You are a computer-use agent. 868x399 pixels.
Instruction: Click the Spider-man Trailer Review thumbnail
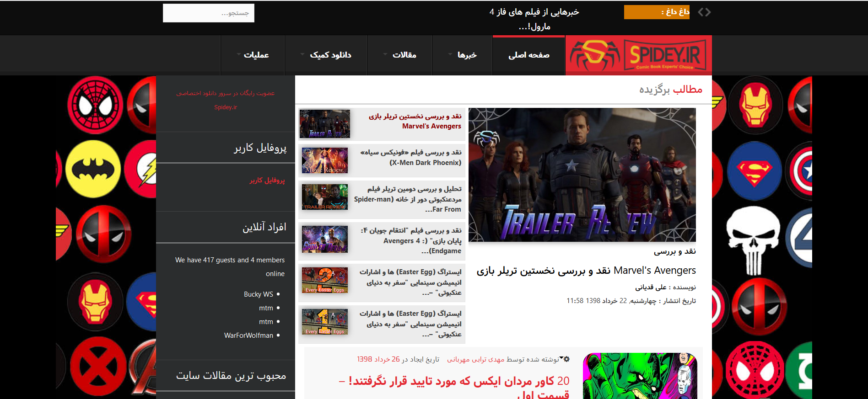325,197
